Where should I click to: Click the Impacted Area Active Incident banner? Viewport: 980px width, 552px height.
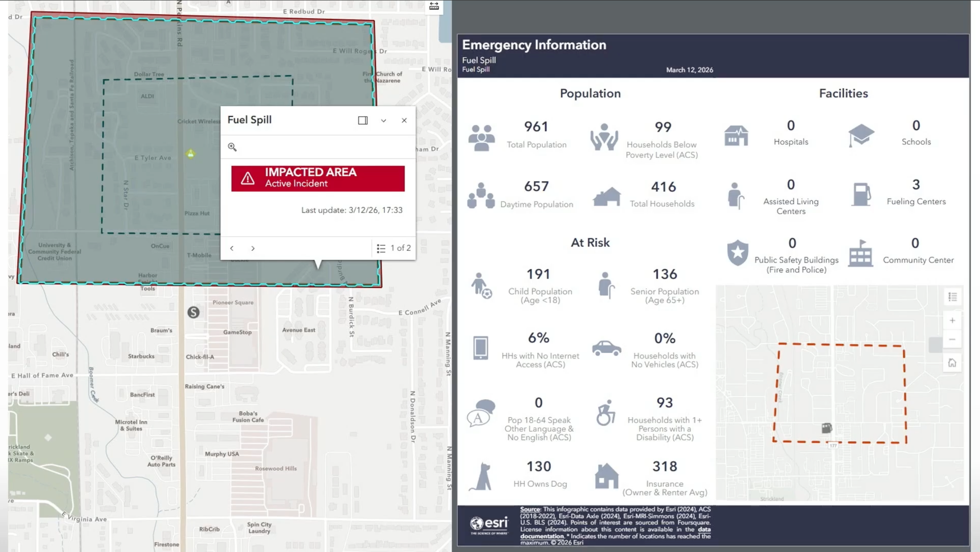click(318, 178)
